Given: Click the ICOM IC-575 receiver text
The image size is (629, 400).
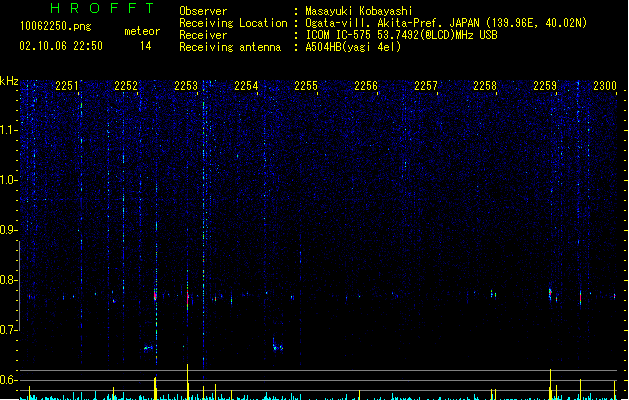Looking at the screenshot, I should (402, 35).
